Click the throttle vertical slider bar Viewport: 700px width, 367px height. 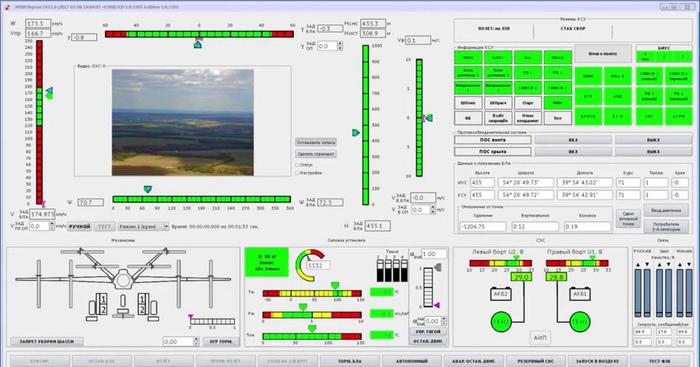(x=428, y=287)
